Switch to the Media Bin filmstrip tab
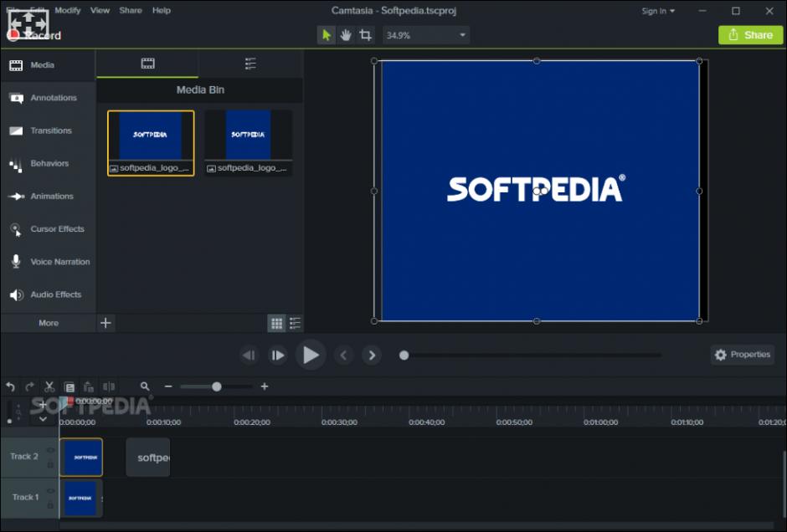This screenshot has height=532, width=787. [x=147, y=64]
